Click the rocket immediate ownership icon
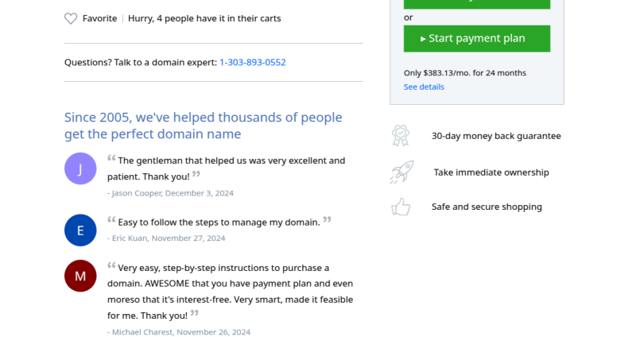Viewport: 644px width, 337px height. click(x=401, y=172)
